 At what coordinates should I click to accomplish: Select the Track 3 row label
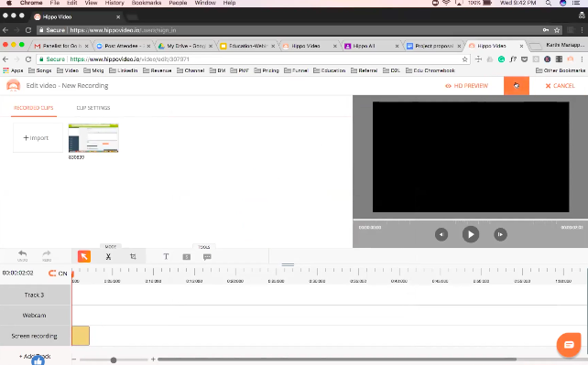(x=35, y=295)
